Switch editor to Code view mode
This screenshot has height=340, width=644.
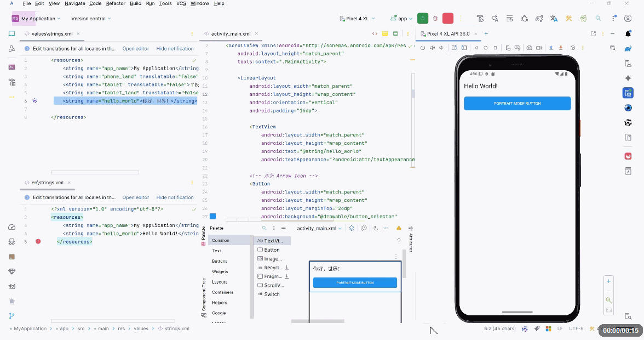[375, 33]
